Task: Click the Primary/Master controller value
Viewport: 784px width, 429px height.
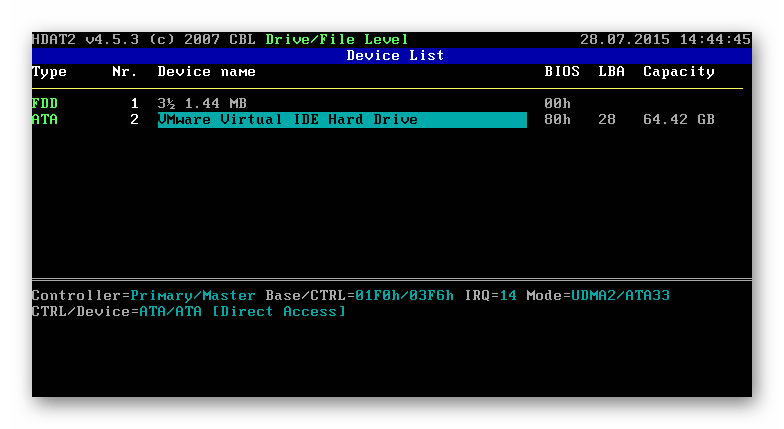Action: [193, 296]
